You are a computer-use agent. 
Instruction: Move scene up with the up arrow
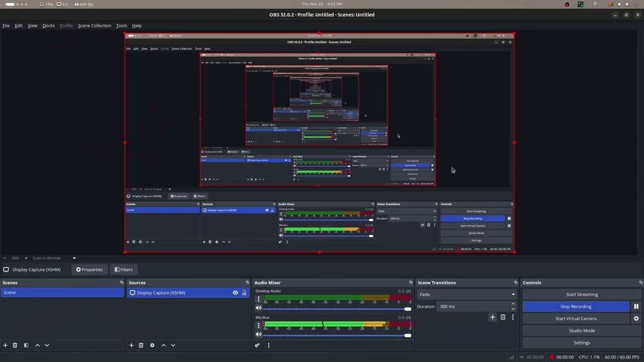[37, 345]
